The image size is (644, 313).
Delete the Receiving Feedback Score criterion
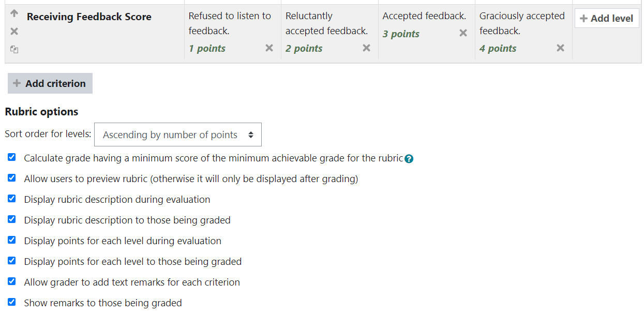pyautogui.click(x=14, y=32)
